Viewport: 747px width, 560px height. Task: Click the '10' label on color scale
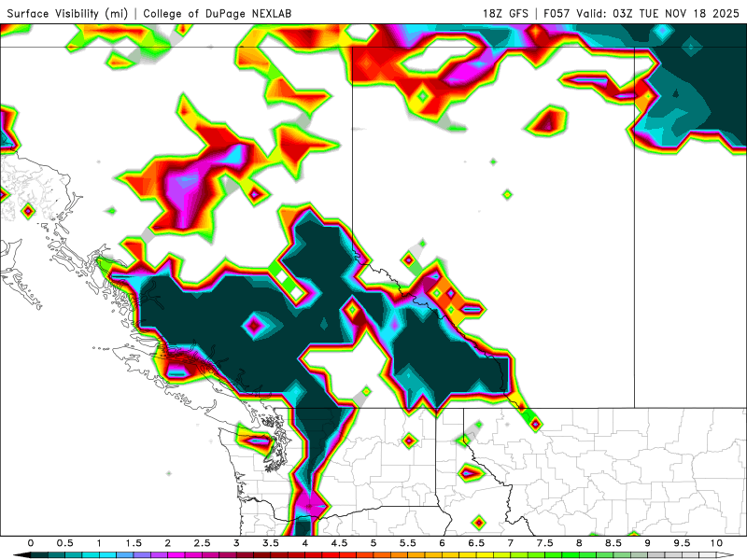(x=716, y=543)
